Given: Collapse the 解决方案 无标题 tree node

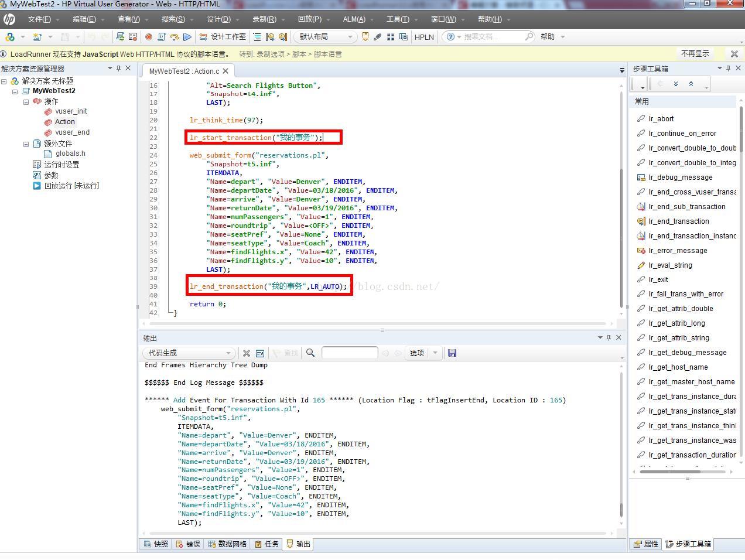Looking at the screenshot, I should tap(4, 81).
